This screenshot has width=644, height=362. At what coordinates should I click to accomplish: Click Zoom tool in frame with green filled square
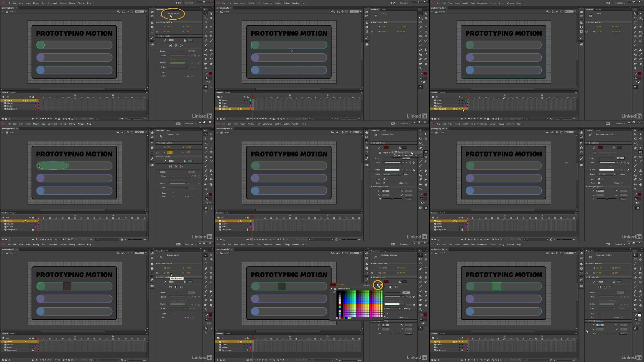635,309
